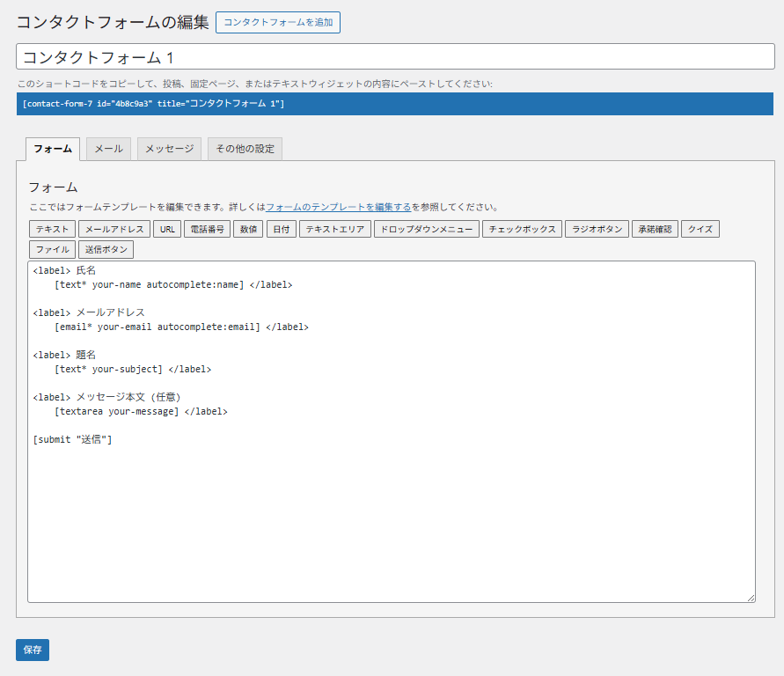Image resolution: width=784 pixels, height=676 pixels.
Task: Open the フォームのテンプレートを編集する link
Action: click(x=338, y=208)
